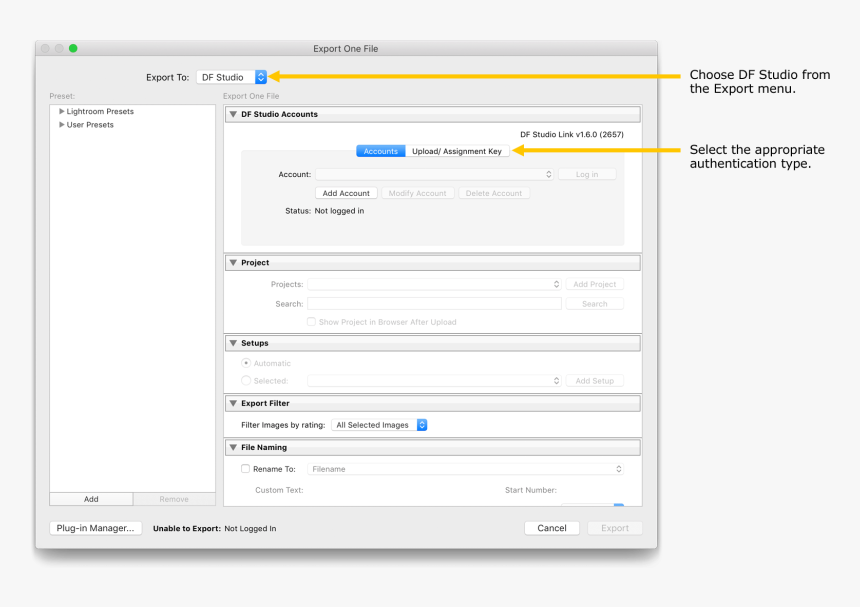The image size is (860, 607).
Task: Click the Status: Not logged in text
Action: point(324,211)
